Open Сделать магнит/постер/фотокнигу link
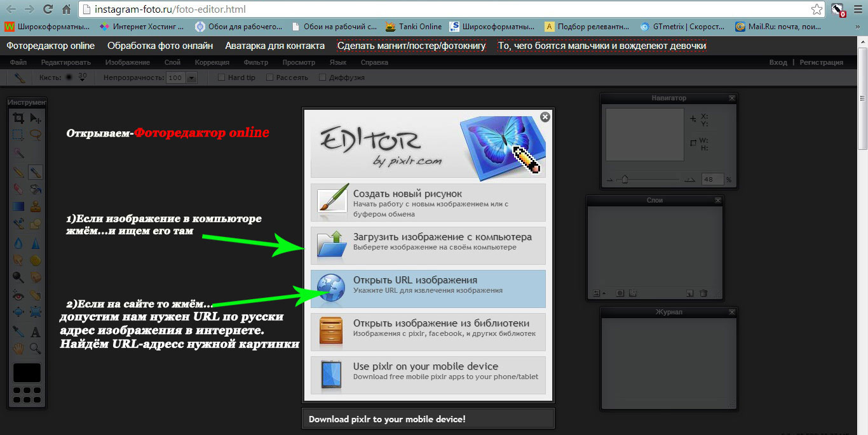Viewport: 868px width, 435px height. pos(412,46)
